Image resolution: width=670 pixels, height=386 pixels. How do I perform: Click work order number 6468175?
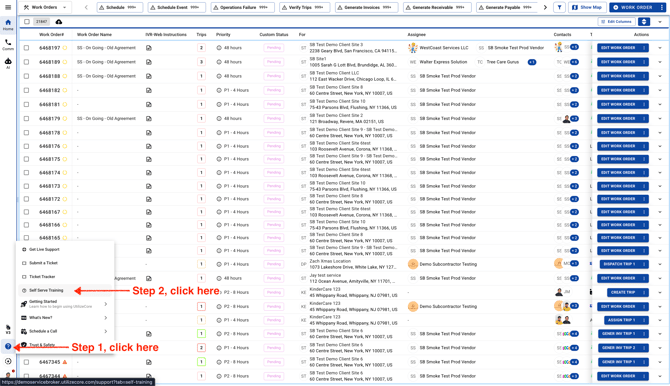click(50, 159)
